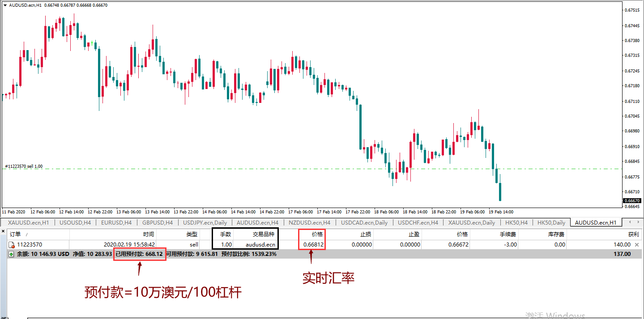The image size is (644, 319).
Task: Click the current price label 0.66670 on axis
Action: click(x=632, y=201)
